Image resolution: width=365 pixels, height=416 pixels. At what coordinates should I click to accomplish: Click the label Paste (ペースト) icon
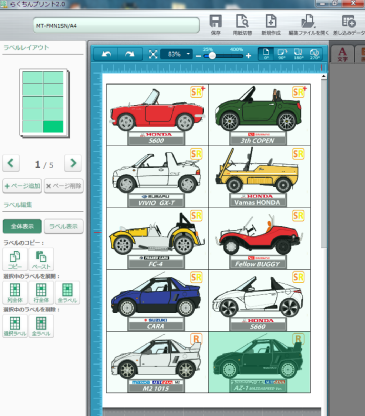click(x=41, y=259)
